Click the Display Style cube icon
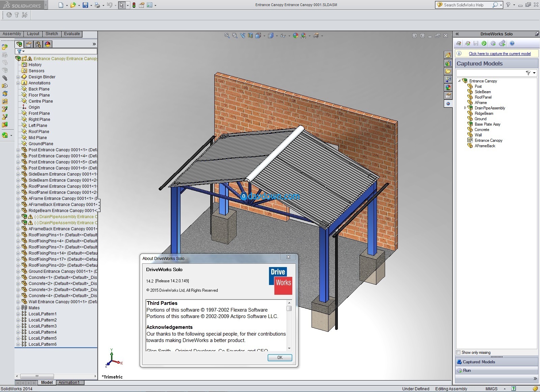 (x=270, y=35)
